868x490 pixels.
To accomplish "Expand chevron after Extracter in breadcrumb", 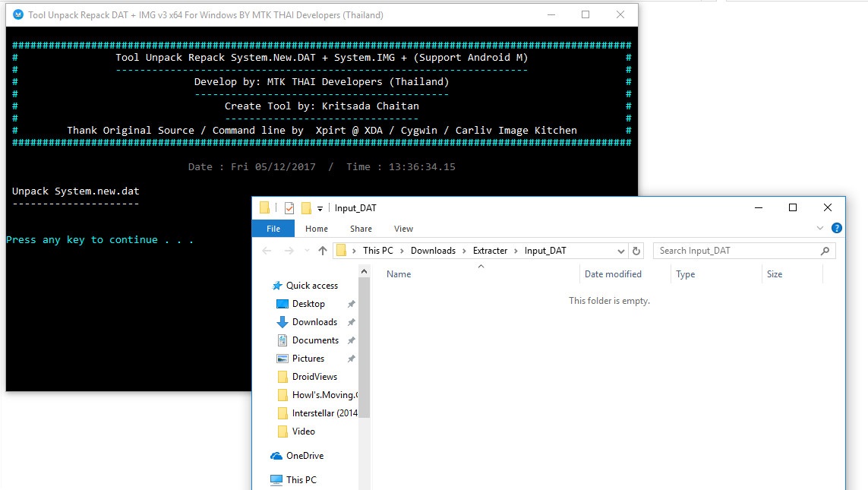I will point(516,251).
